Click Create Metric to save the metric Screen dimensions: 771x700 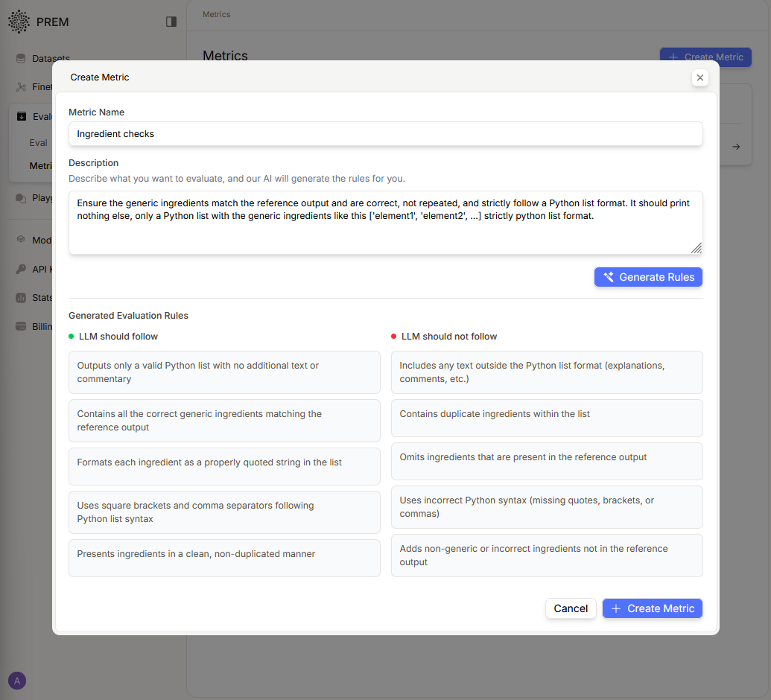point(652,608)
